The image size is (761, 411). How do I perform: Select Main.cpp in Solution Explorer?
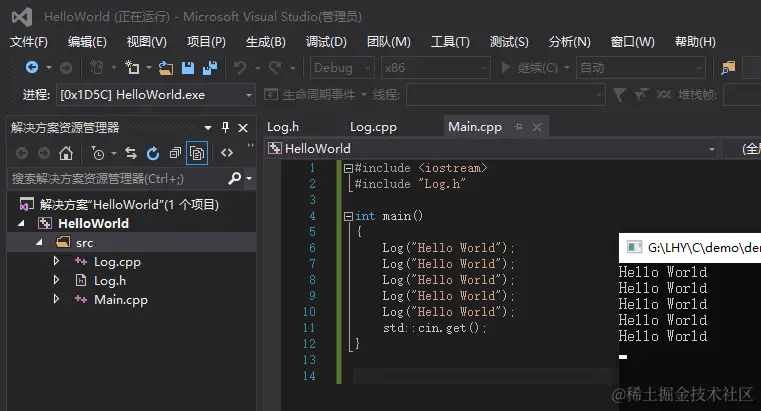point(120,299)
